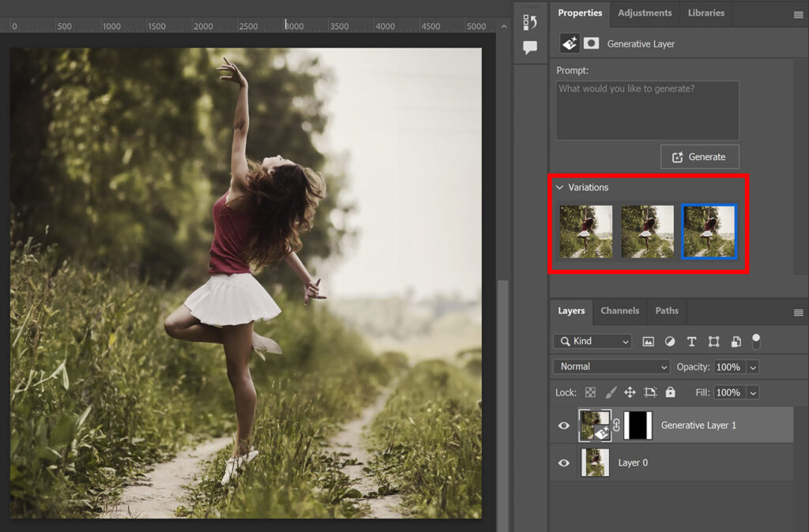Switch to the Layers tab
Viewport: 809px width, 532px height.
571,311
